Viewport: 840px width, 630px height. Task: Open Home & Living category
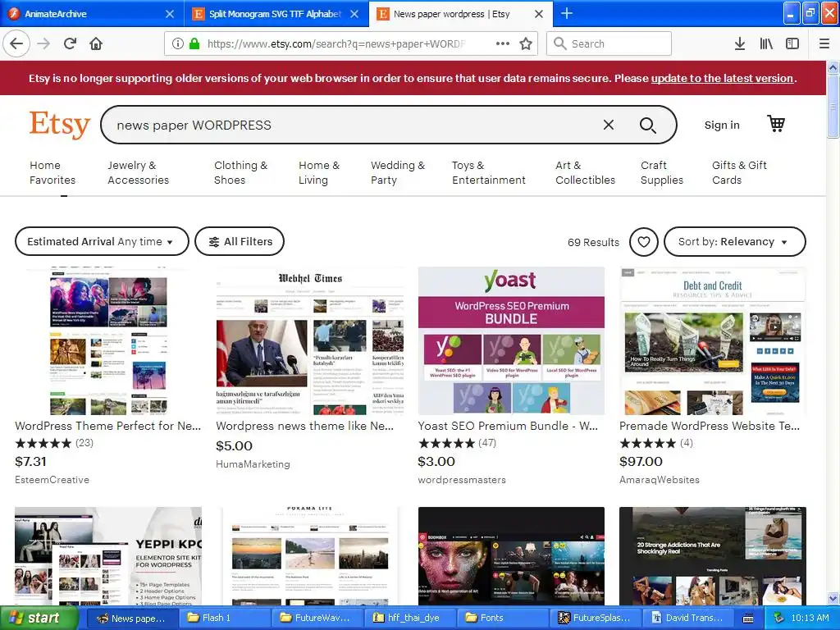319,172
